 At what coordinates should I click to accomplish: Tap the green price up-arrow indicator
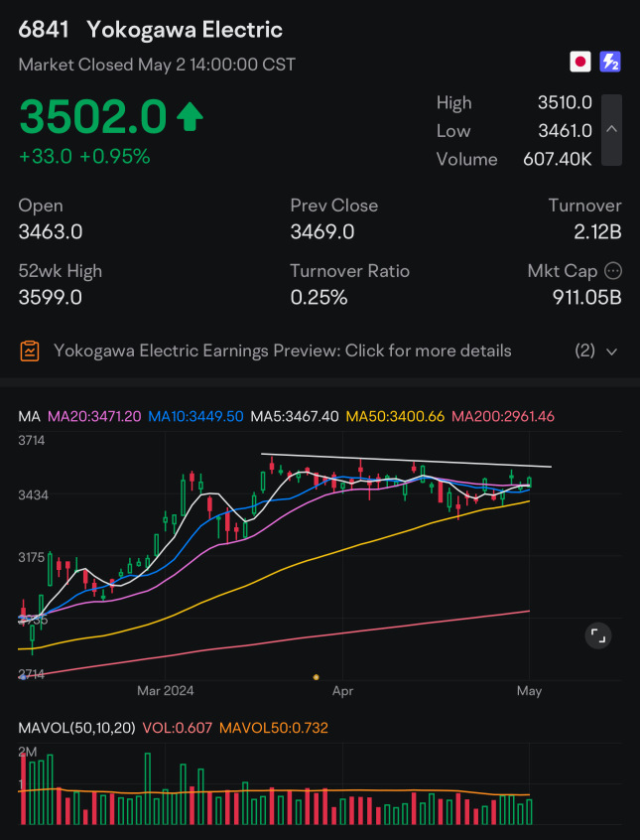click(x=190, y=117)
